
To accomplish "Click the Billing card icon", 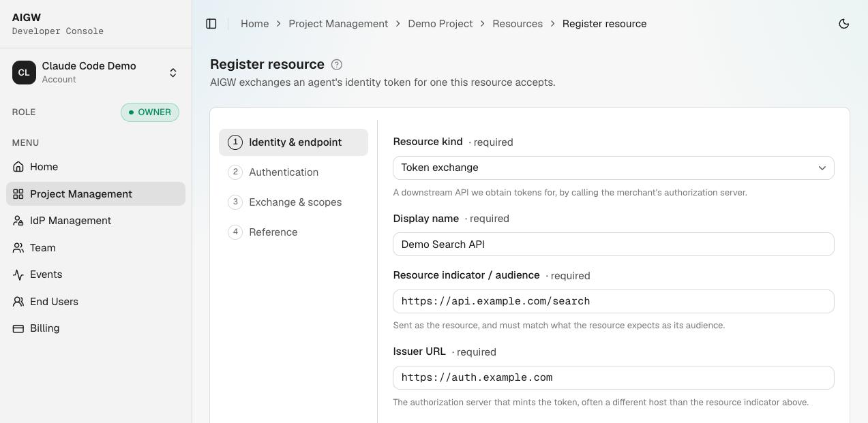I will [18, 328].
